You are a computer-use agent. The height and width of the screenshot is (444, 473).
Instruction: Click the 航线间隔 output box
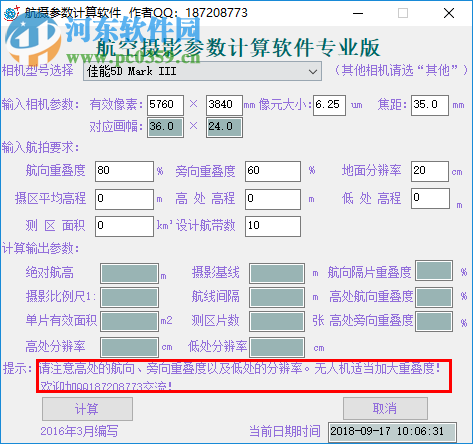[x=277, y=297]
